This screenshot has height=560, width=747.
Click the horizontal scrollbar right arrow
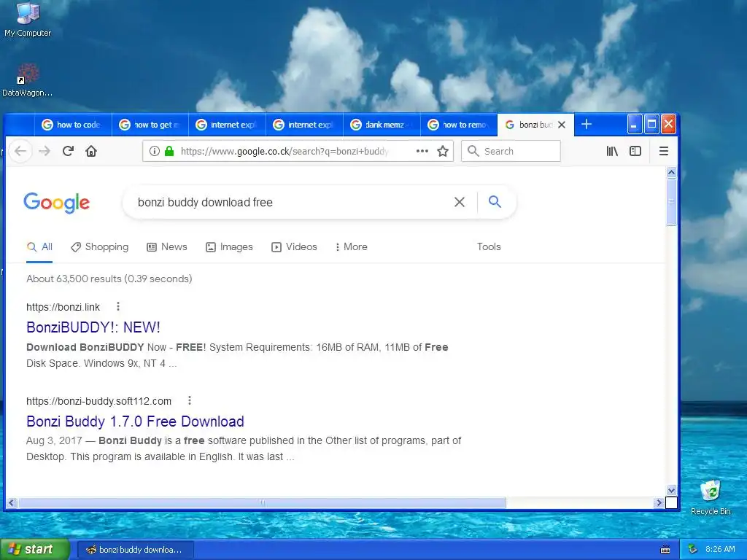[659, 502]
